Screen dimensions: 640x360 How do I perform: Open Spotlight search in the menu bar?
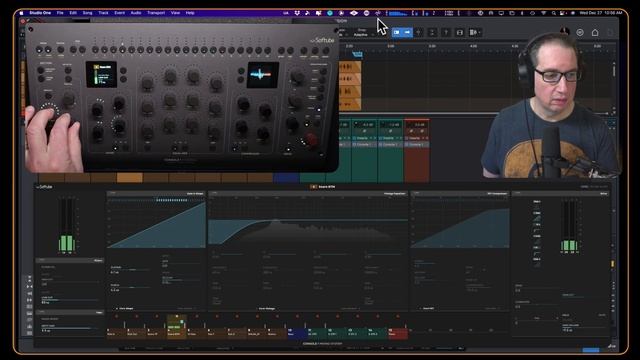[553, 13]
